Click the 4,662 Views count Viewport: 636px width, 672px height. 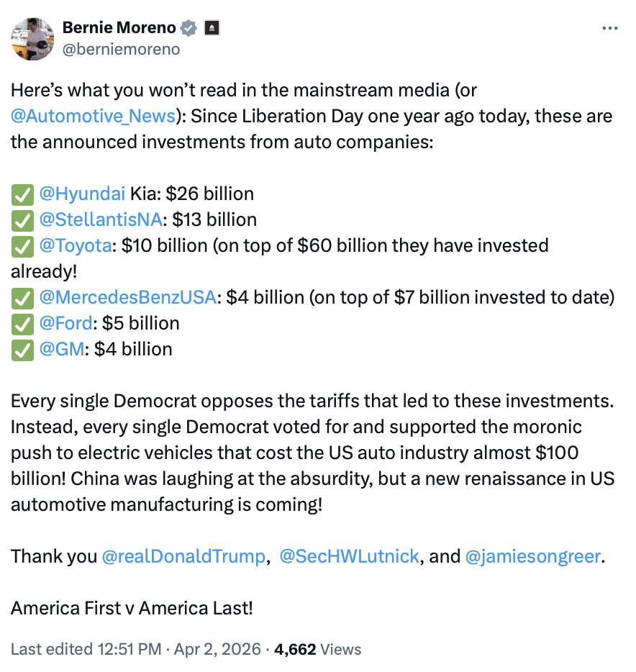point(317,649)
